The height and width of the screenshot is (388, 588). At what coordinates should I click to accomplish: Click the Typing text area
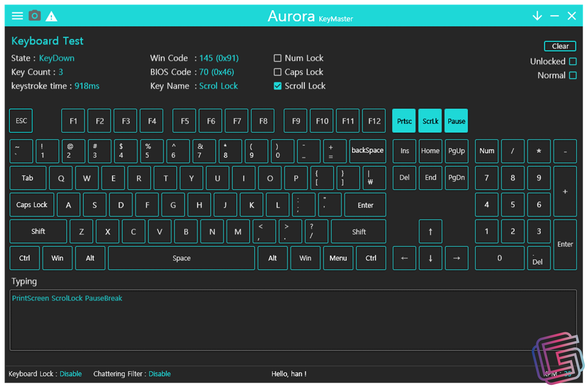point(293,320)
